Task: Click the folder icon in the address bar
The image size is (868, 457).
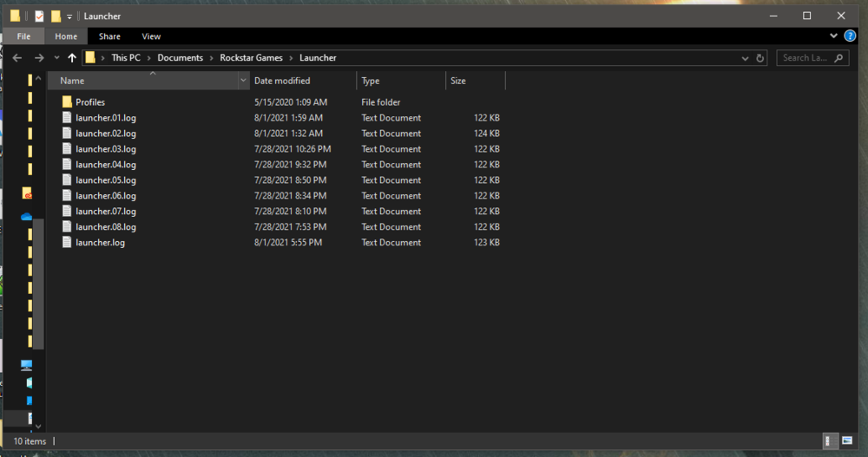Action: (90, 57)
